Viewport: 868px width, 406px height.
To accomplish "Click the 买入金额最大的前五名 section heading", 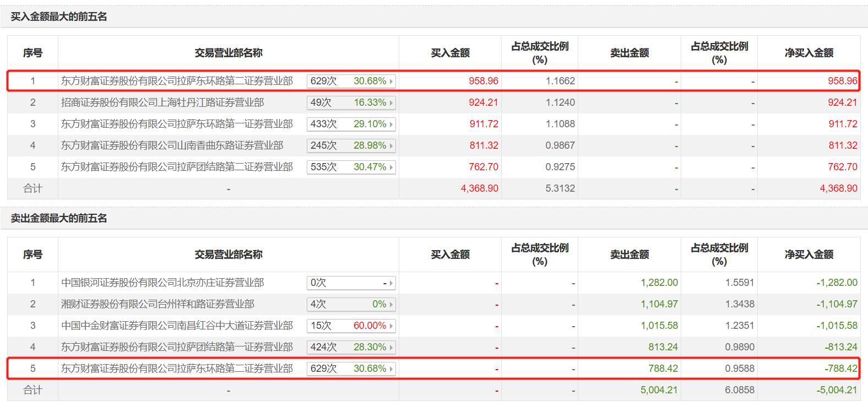I will click(x=59, y=17).
